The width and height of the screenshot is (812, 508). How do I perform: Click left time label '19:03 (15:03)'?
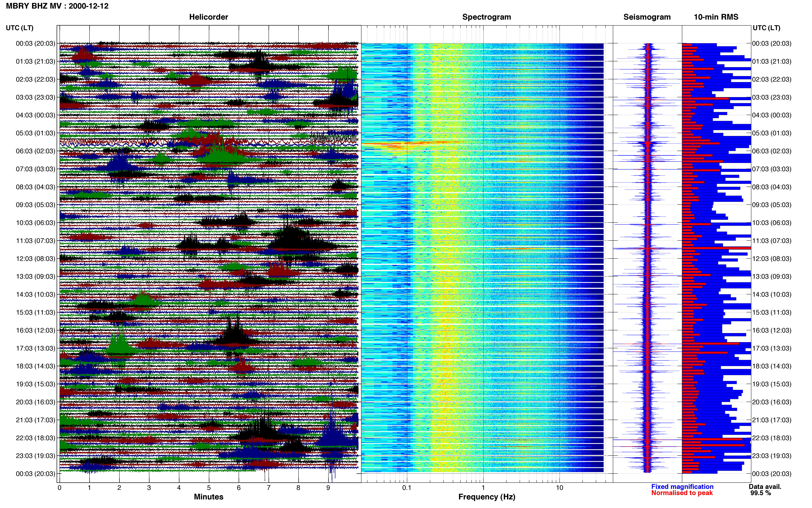tap(36, 384)
